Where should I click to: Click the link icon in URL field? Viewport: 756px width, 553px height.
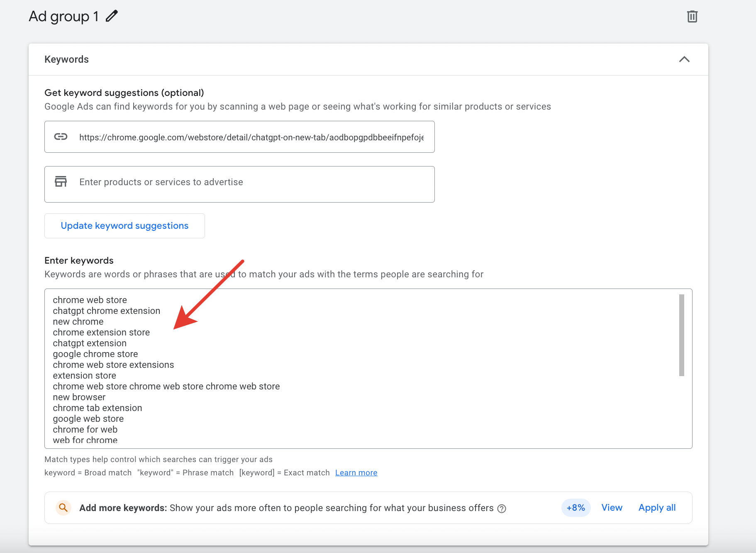pyautogui.click(x=61, y=137)
